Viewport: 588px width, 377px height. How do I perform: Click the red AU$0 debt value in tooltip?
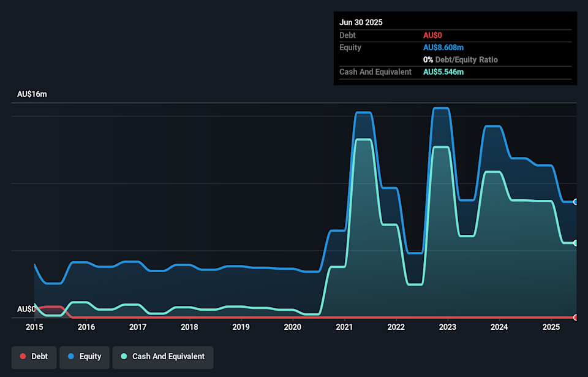432,36
